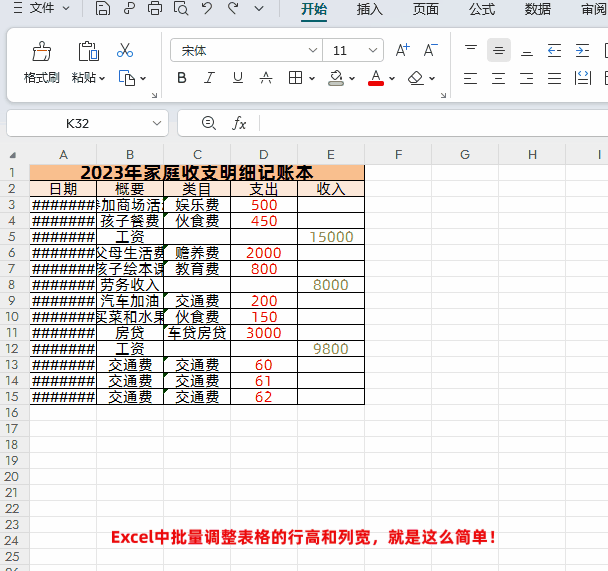This screenshot has height=571, width=608.
Task: Apply red font color
Action: pos(376,78)
